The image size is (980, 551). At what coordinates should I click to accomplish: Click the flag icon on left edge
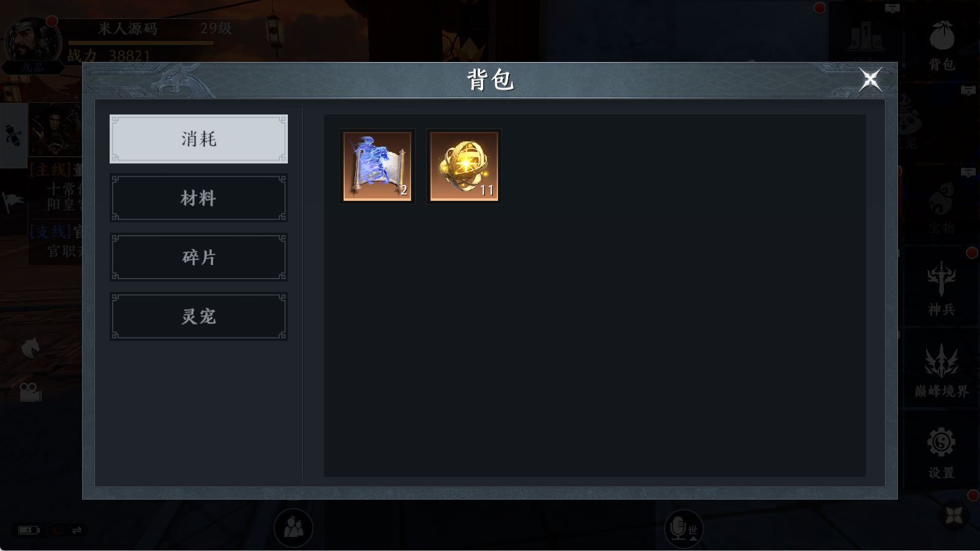[x=13, y=201]
